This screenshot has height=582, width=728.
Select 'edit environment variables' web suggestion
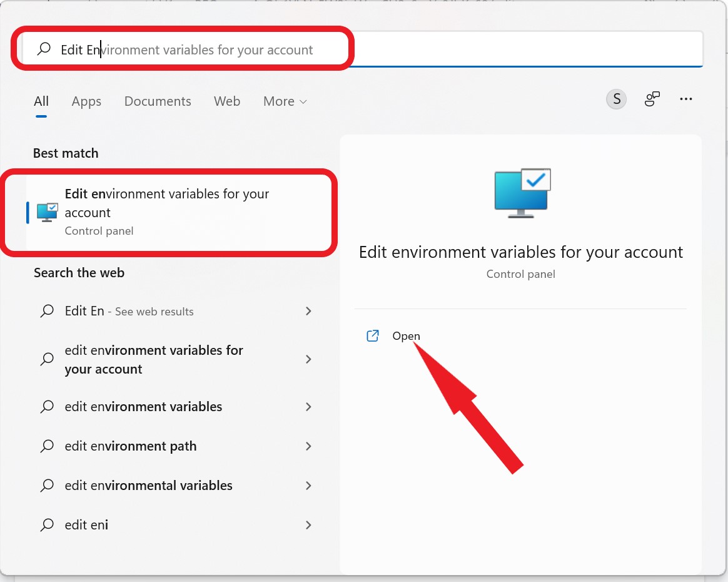(x=144, y=407)
